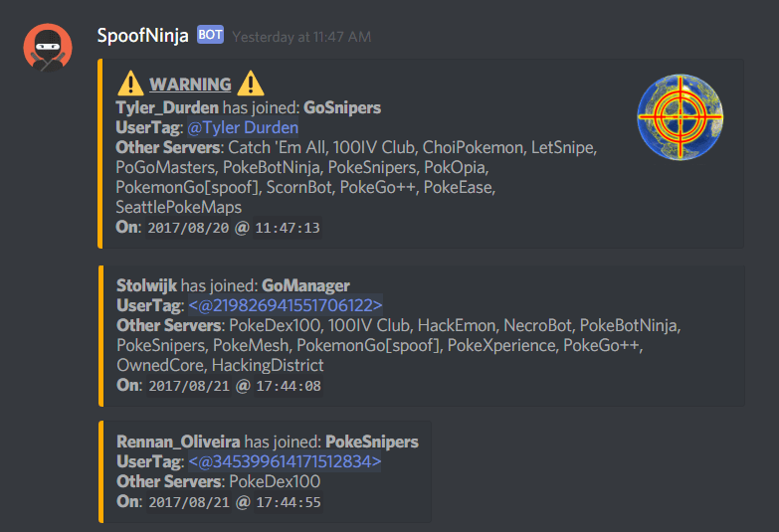Open the SpoofNinja ninja avatar
The width and height of the screenshot is (779, 532).
pyautogui.click(x=48, y=48)
